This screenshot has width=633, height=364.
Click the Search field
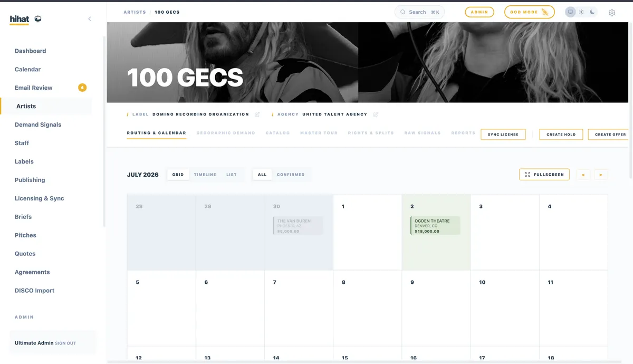point(420,12)
